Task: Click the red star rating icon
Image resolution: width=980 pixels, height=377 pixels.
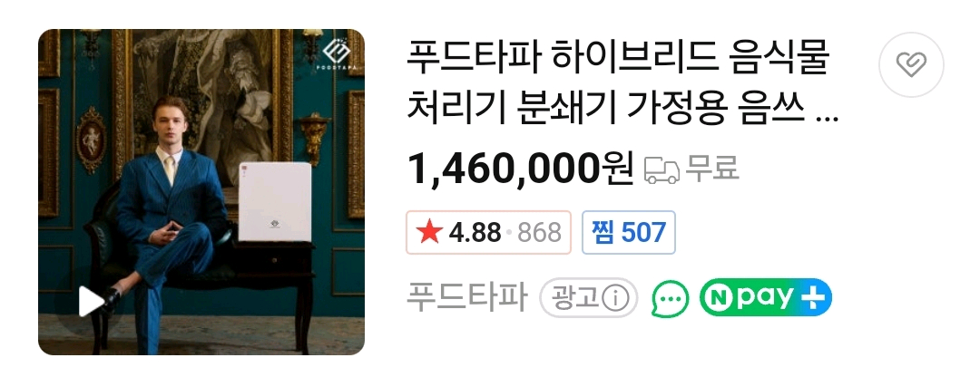Action: pos(429,232)
